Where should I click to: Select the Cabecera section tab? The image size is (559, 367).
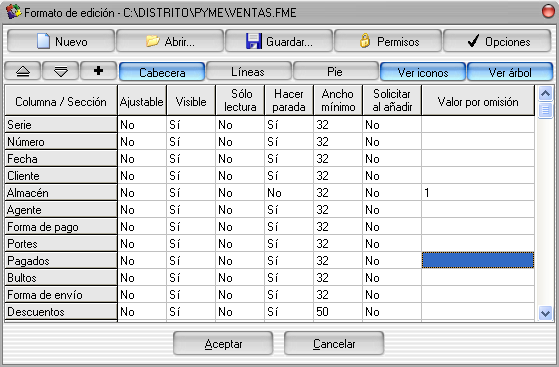162,72
